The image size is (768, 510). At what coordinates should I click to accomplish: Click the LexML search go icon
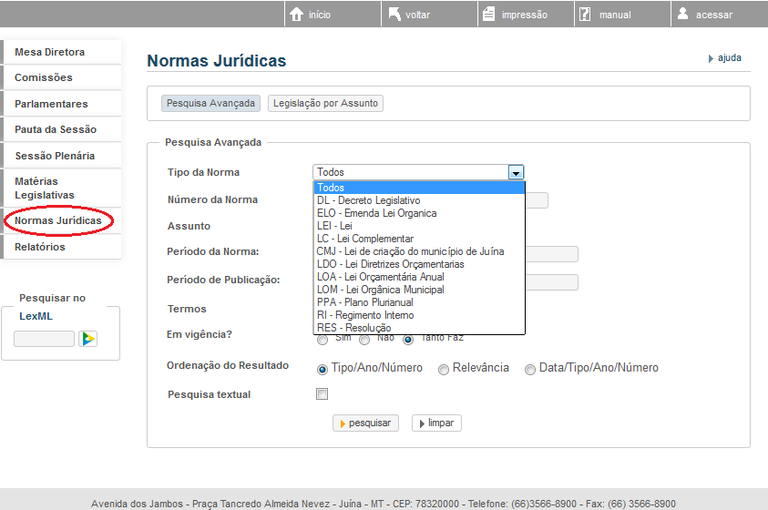(x=88, y=339)
